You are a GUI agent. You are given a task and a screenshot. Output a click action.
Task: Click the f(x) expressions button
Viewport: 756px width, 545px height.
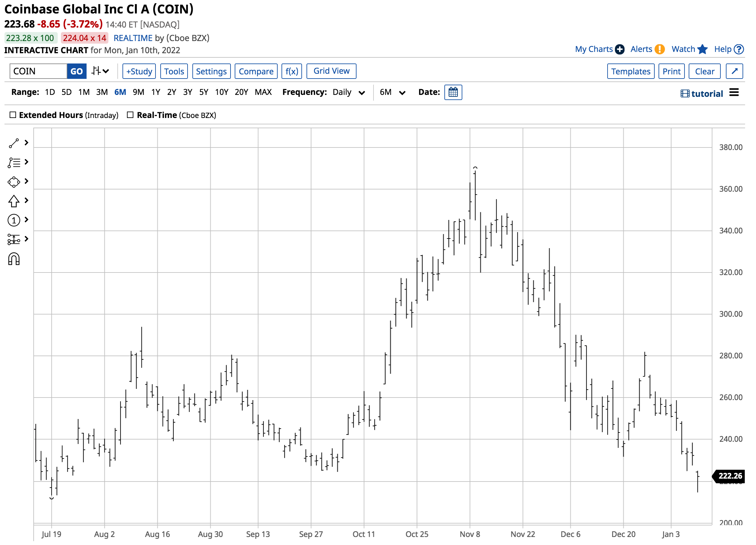pyautogui.click(x=292, y=71)
